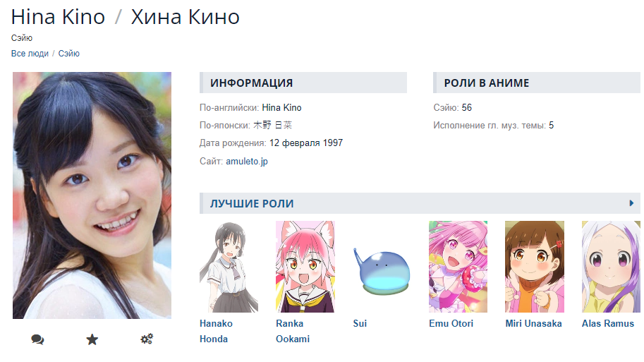Screen dimensions: 644x362
Task: Enlarge Hina Kino's profile photo
Action: (x=92, y=195)
